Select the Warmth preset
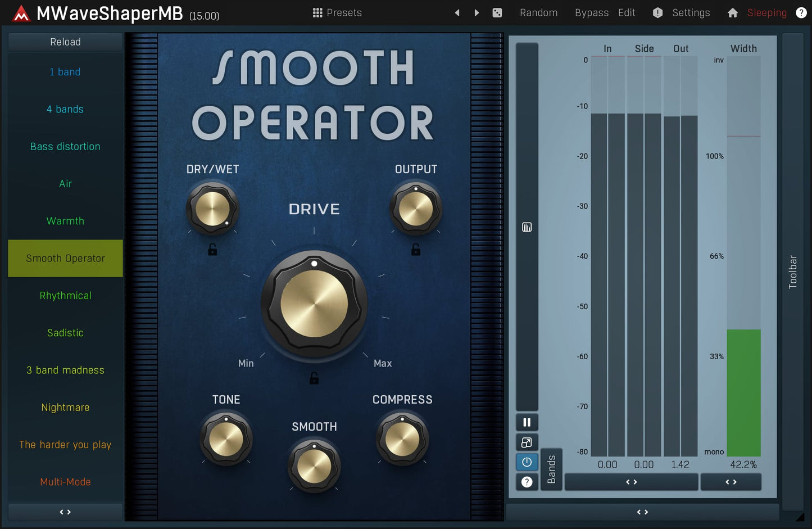The width and height of the screenshot is (812, 529). coord(65,221)
